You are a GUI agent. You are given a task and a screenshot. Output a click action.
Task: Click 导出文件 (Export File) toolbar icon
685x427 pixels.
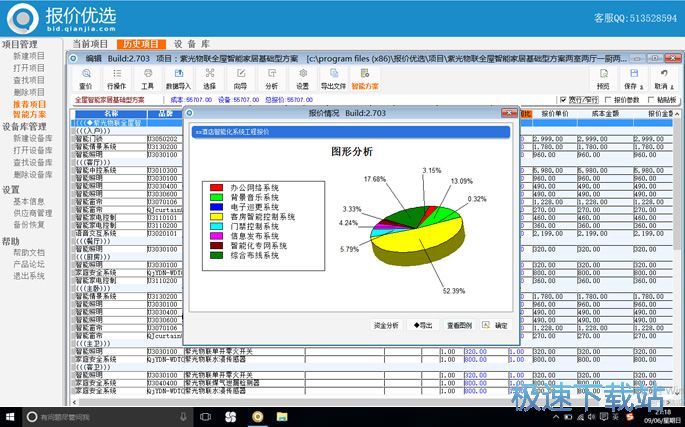tap(333, 78)
